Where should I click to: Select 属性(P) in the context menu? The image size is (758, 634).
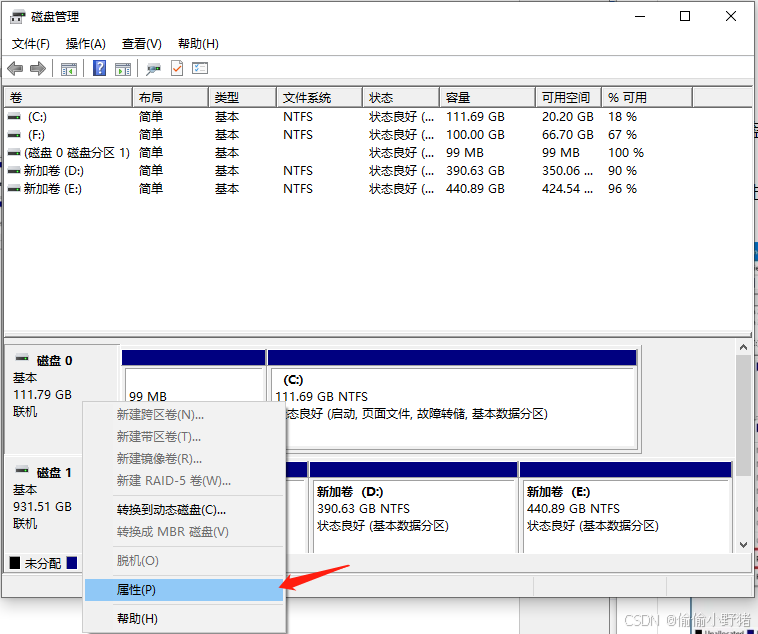pyautogui.click(x=184, y=590)
